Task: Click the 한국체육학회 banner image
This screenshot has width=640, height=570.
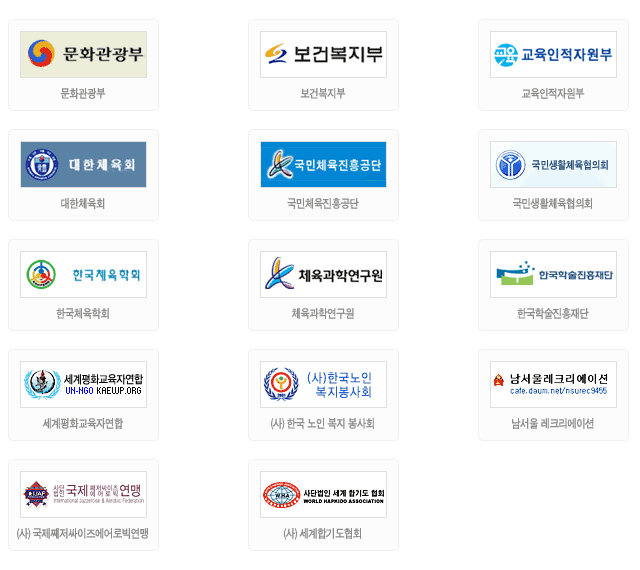Action: (83, 274)
